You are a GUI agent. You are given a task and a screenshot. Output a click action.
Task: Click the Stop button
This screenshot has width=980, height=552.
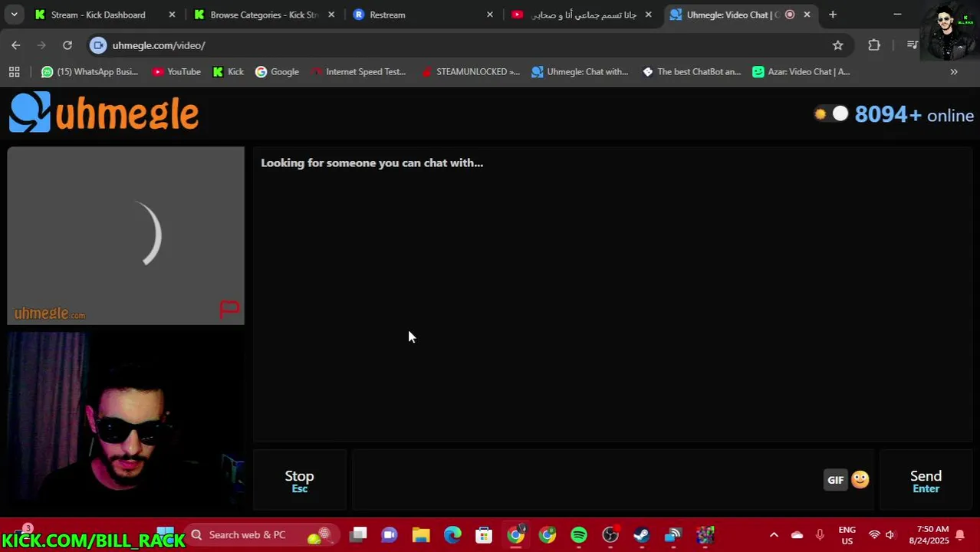point(299,481)
